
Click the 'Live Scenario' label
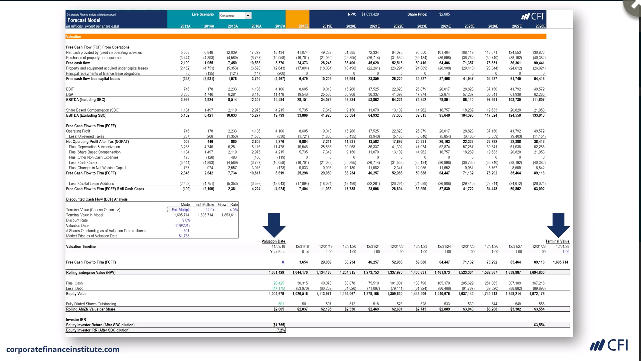(x=203, y=15)
